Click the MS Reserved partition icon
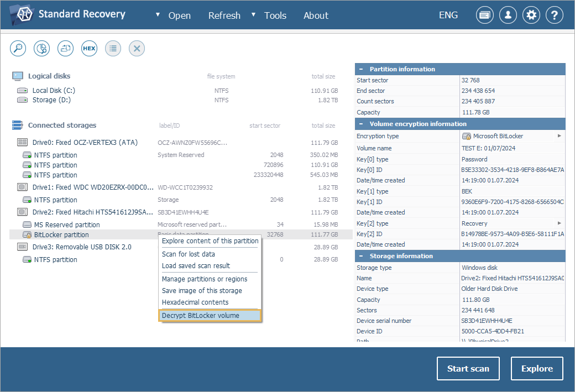 tap(27, 224)
